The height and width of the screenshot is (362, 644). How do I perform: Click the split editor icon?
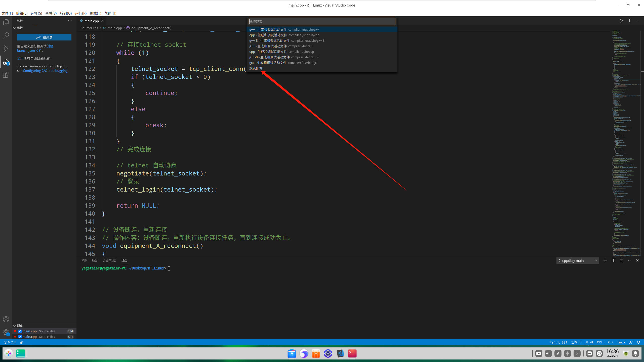[629, 21]
